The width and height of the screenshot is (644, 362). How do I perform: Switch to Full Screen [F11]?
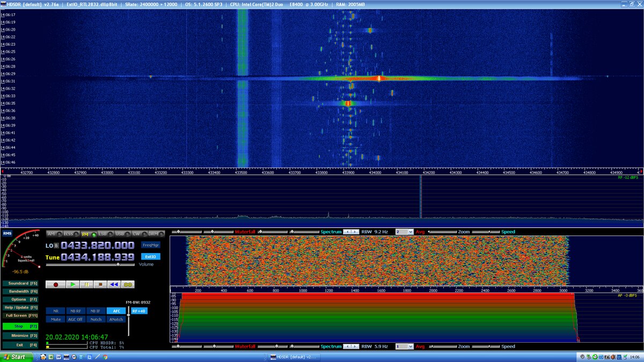pyautogui.click(x=21, y=315)
